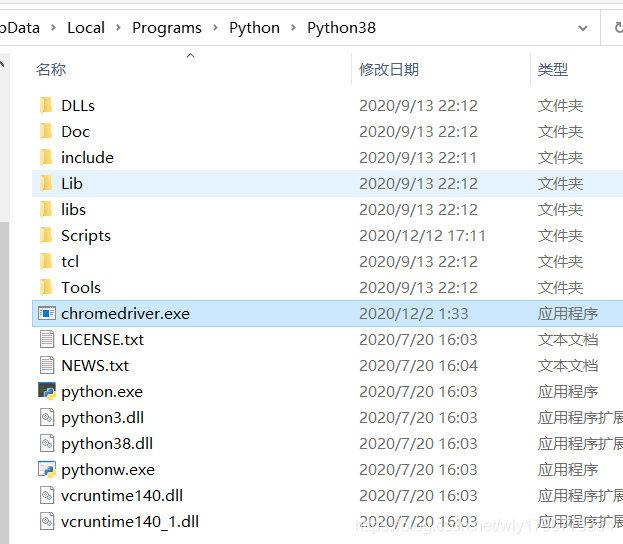Click Python38 breadcrumb segment

pyautogui.click(x=341, y=28)
